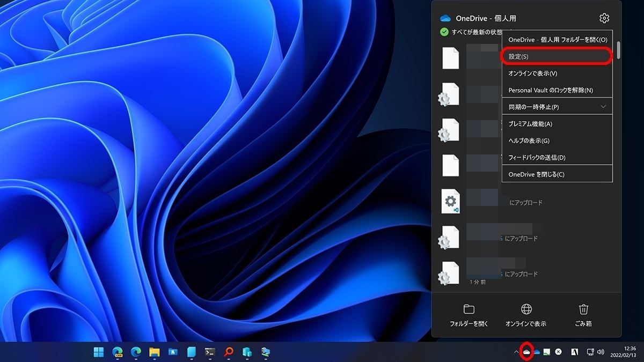Open the red magnifier taskbar app
Screen dimensions: 644x362
click(x=229, y=352)
